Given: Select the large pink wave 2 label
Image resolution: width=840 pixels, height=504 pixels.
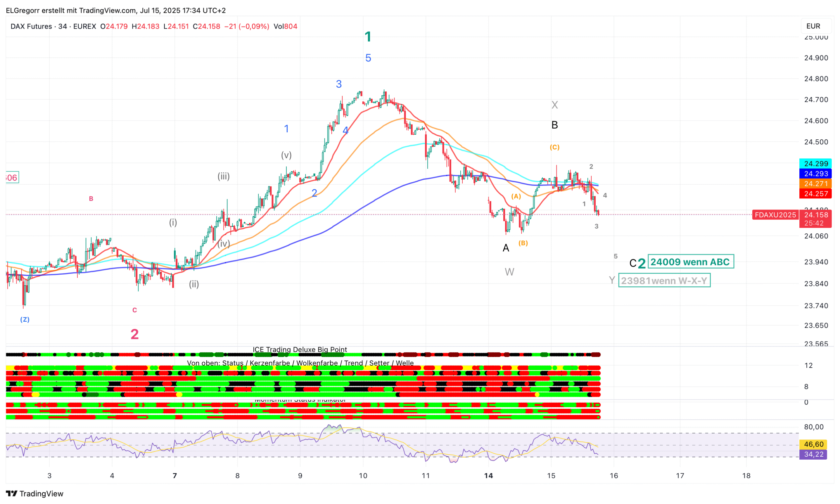Looking at the screenshot, I should pyautogui.click(x=134, y=334).
